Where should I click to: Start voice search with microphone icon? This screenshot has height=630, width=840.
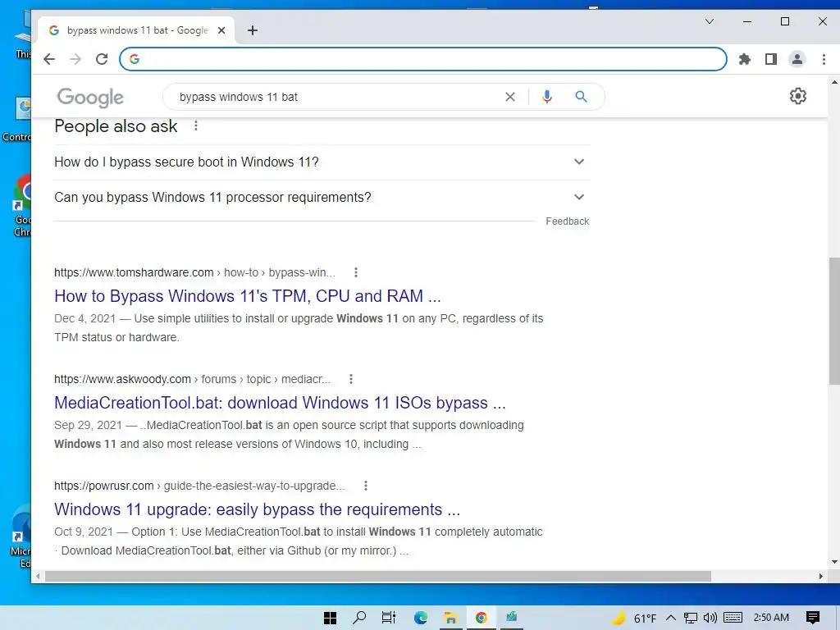point(546,97)
